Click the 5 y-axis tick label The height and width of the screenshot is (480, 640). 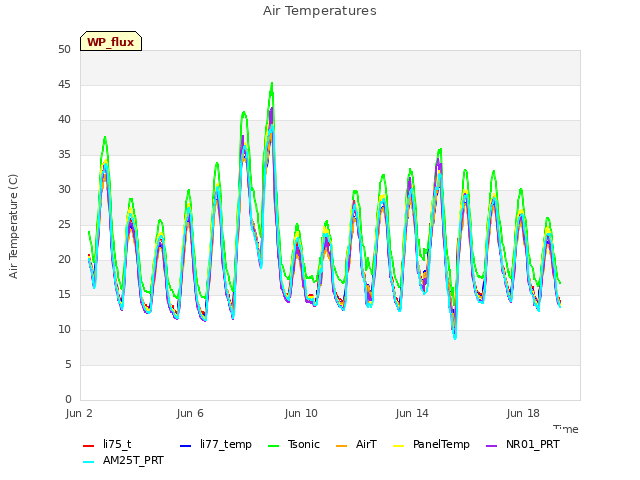[68, 364]
